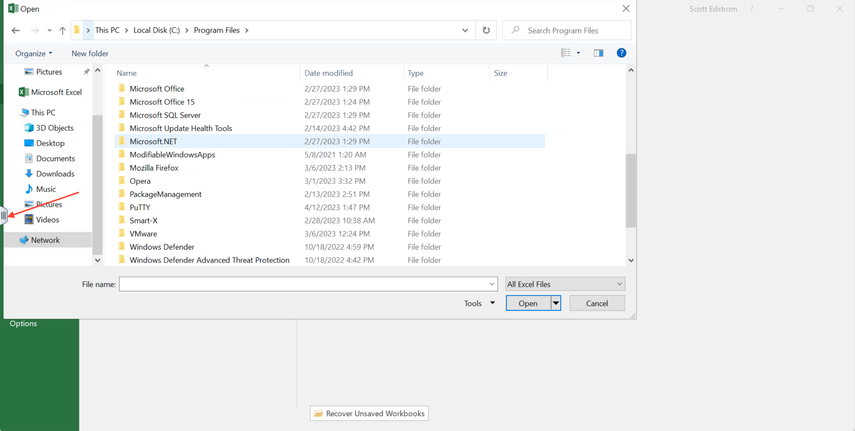Open the Organize dropdown menu
This screenshot has width=855, height=431.
tap(34, 53)
